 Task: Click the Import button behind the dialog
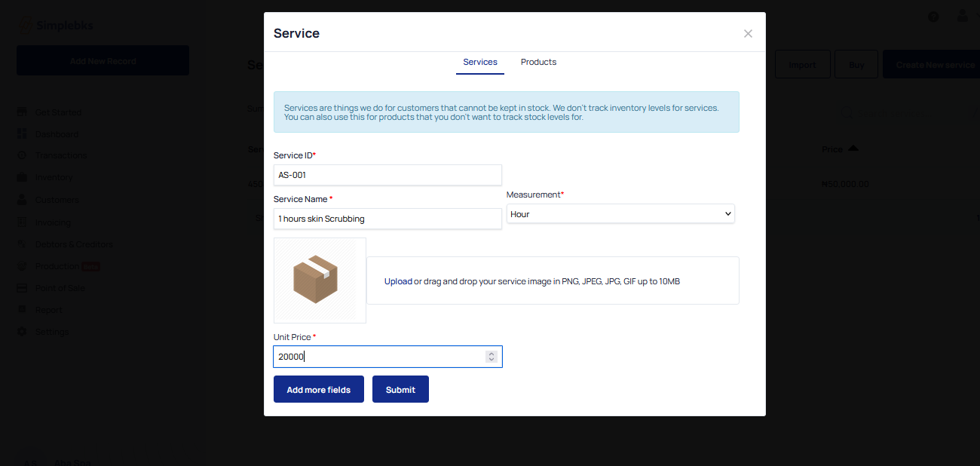(802, 64)
